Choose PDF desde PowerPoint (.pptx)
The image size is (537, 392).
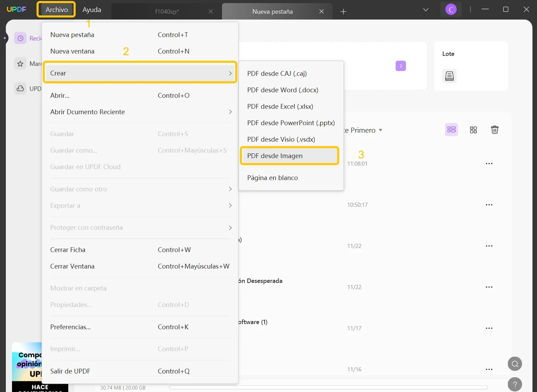291,123
